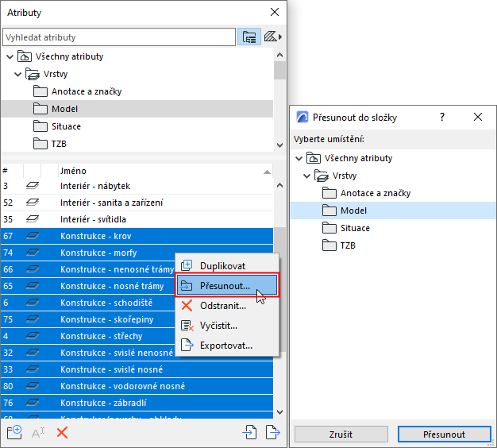Viewport: 497px width, 448px height.
Task: Collapse Vrstvy node in move dialog
Action: (x=306, y=176)
